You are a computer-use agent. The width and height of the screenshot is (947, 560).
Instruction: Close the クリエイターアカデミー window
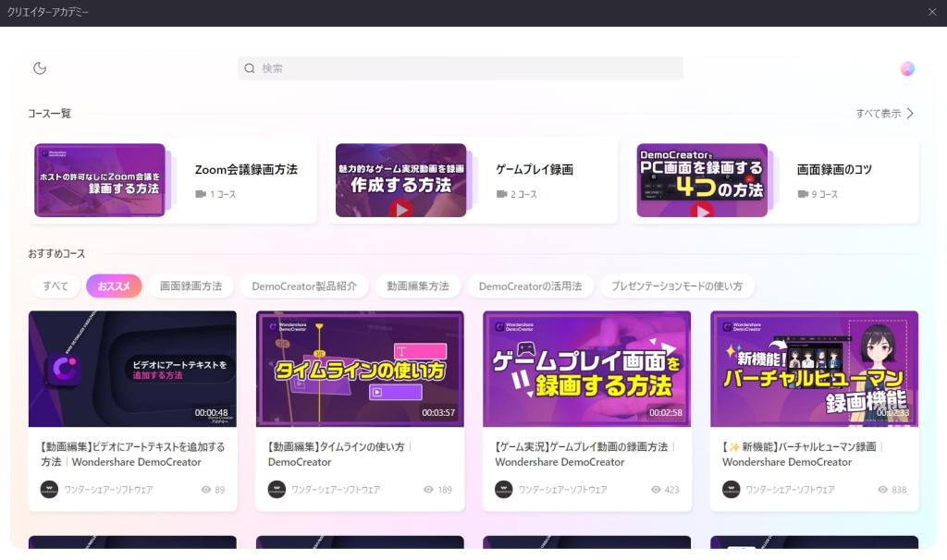[932, 12]
